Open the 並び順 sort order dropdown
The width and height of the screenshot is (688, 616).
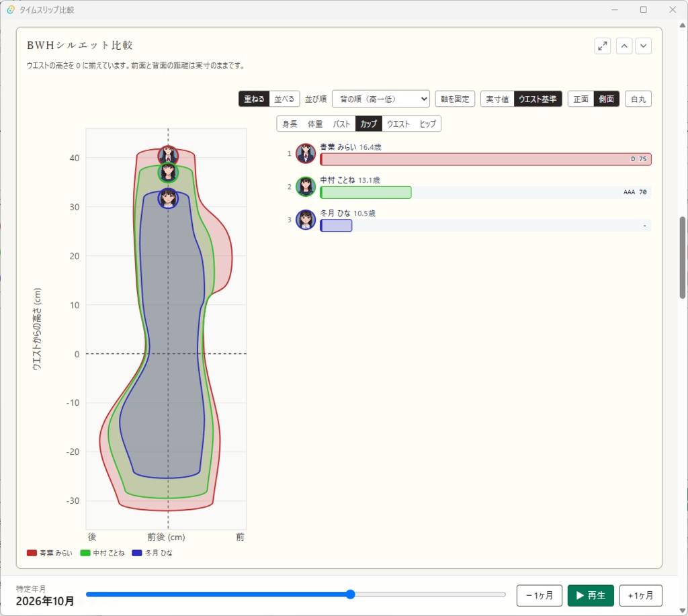point(380,99)
